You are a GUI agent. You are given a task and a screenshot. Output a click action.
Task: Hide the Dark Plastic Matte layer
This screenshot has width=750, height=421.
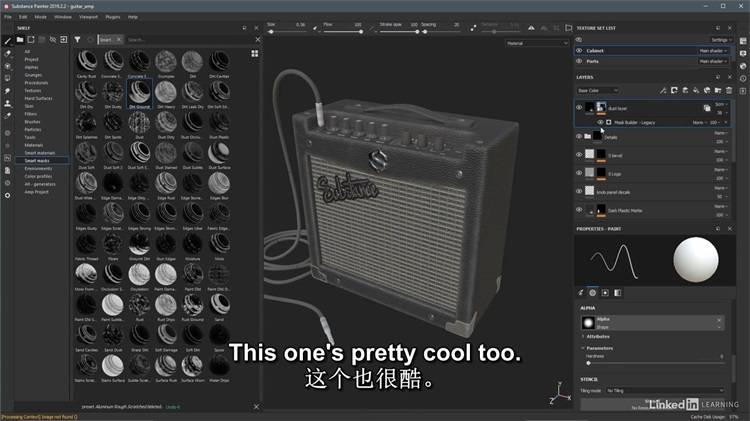pos(579,210)
